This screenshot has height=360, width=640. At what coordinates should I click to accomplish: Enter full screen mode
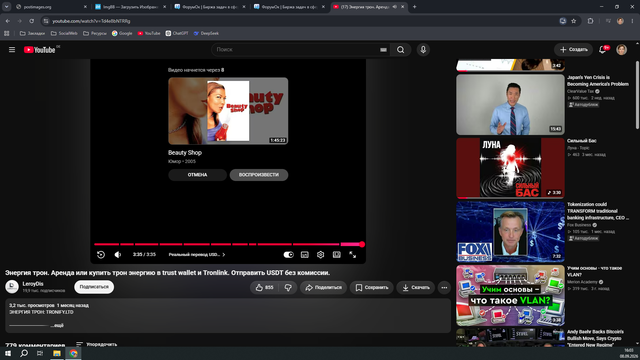353,255
